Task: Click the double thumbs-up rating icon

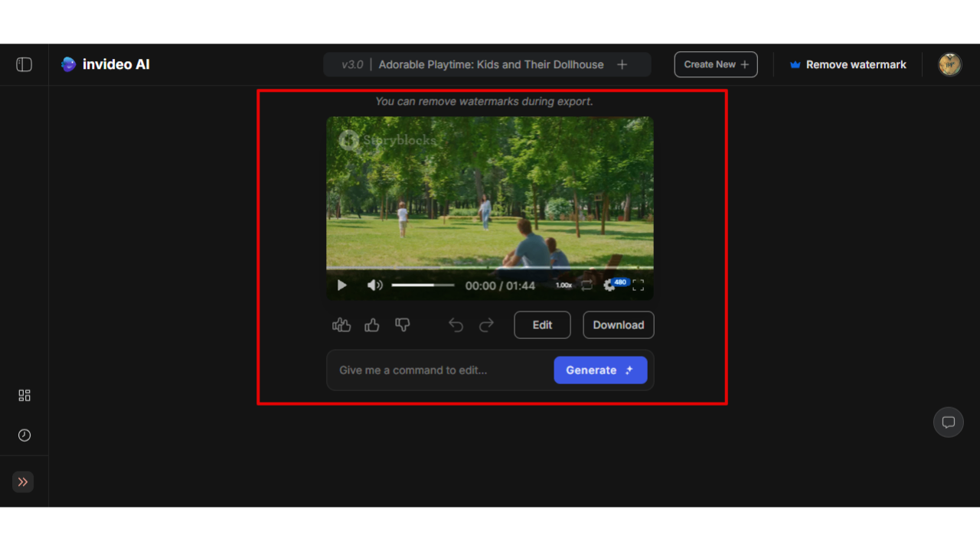Action: 341,324
